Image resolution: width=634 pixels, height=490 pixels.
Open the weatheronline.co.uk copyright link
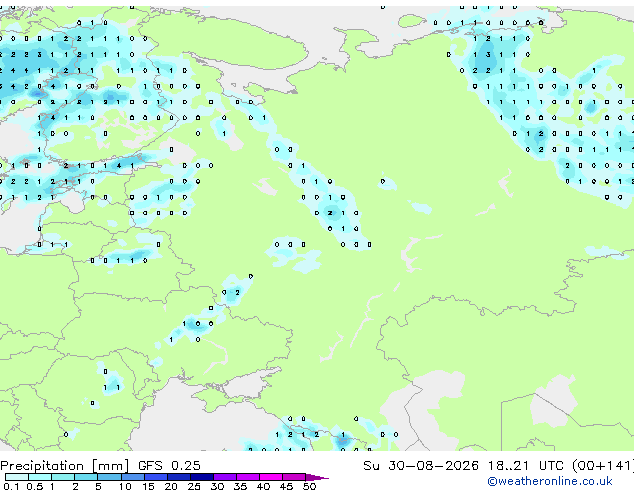[x=549, y=481]
